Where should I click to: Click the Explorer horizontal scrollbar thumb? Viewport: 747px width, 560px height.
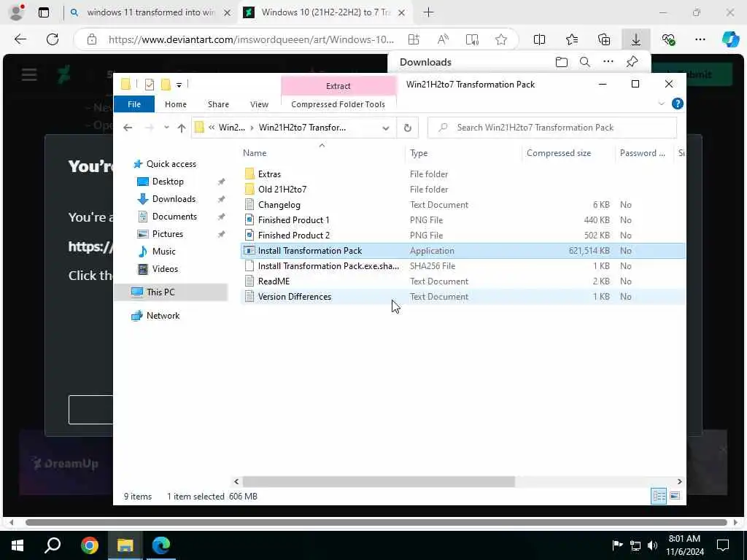point(379,481)
